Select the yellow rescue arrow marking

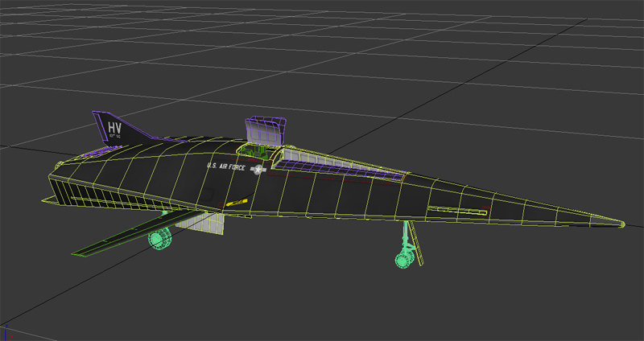237,202
